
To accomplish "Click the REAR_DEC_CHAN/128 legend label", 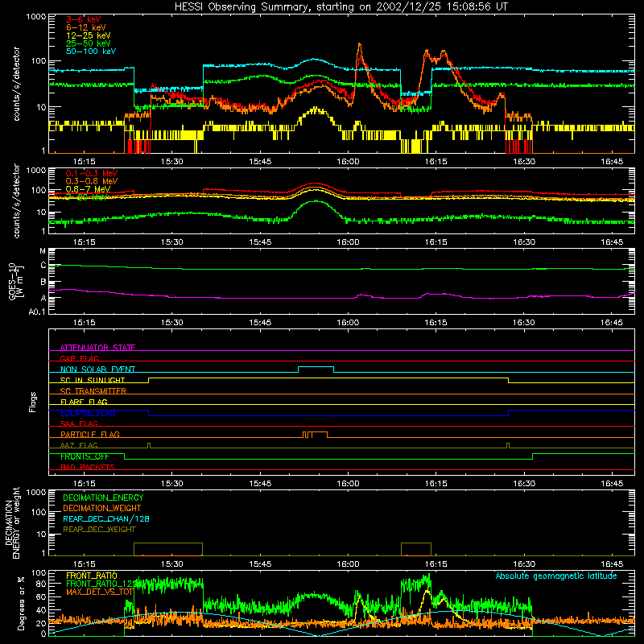I will [x=106, y=518].
